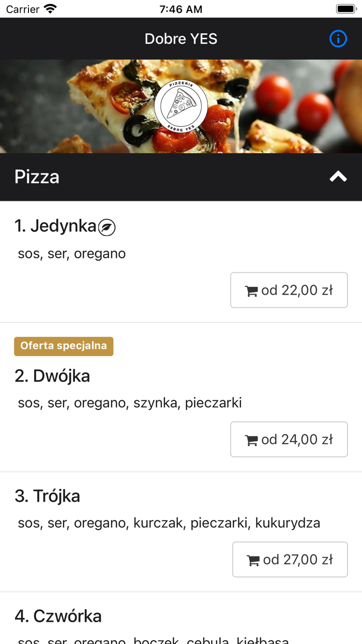Tap the cart icon on Trójka's price button
Image resolution: width=362 pixels, height=644 pixels.
tap(253, 560)
